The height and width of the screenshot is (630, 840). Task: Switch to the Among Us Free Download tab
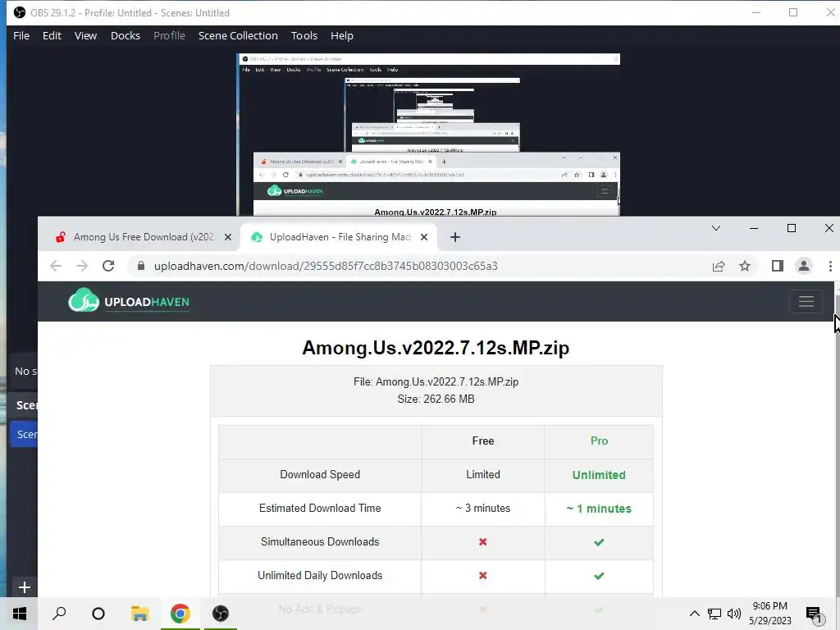click(x=138, y=237)
